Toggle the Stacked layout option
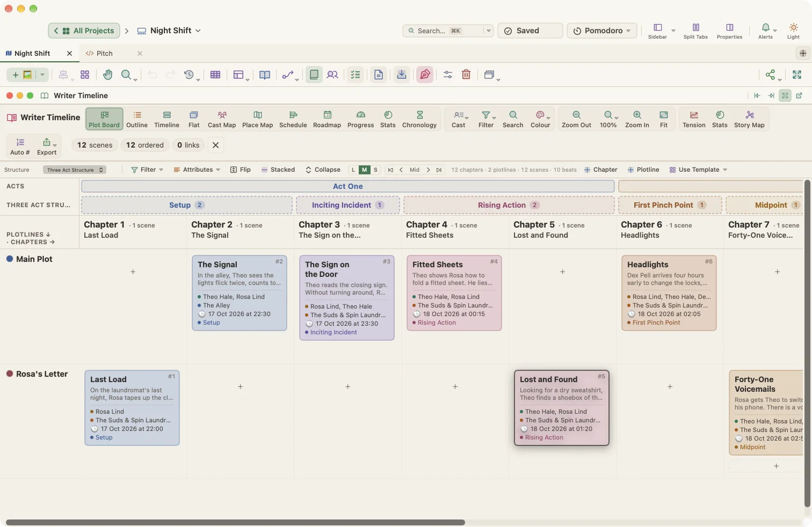The height and width of the screenshot is (527, 812). coord(278,170)
